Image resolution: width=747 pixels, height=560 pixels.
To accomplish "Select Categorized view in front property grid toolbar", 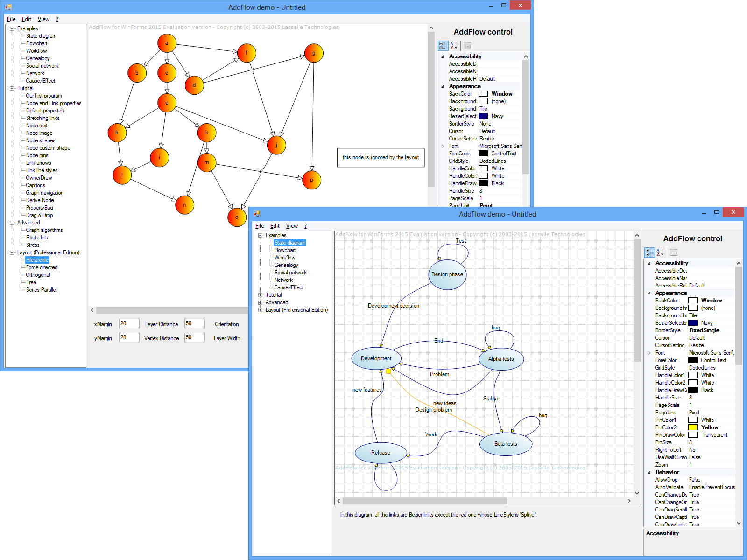I will (649, 252).
